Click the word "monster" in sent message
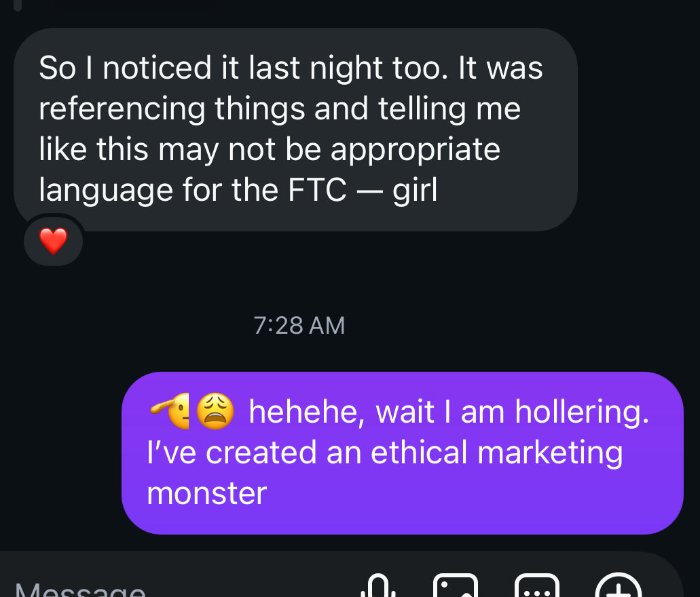700x597 pixels. tap(206, 493)
